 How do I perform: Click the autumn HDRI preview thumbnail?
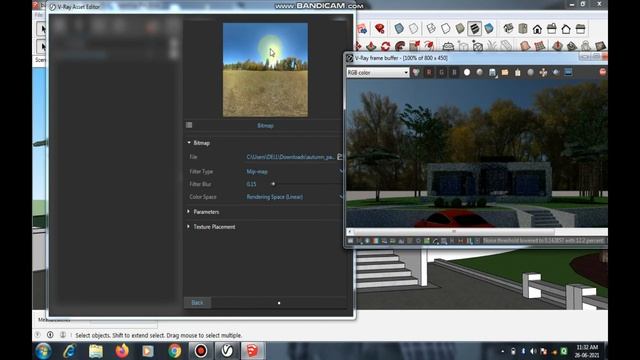click(265, 70)
